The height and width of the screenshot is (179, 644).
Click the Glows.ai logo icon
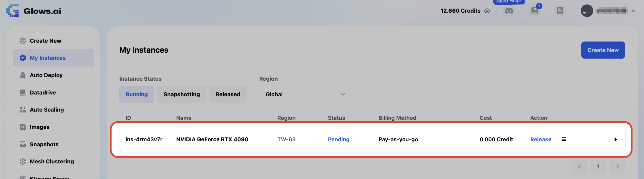coord(12,11)
